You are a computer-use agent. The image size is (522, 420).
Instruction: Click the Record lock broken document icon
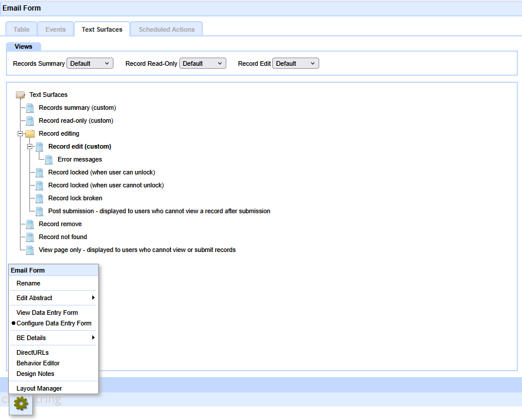(x=39, y=198)
